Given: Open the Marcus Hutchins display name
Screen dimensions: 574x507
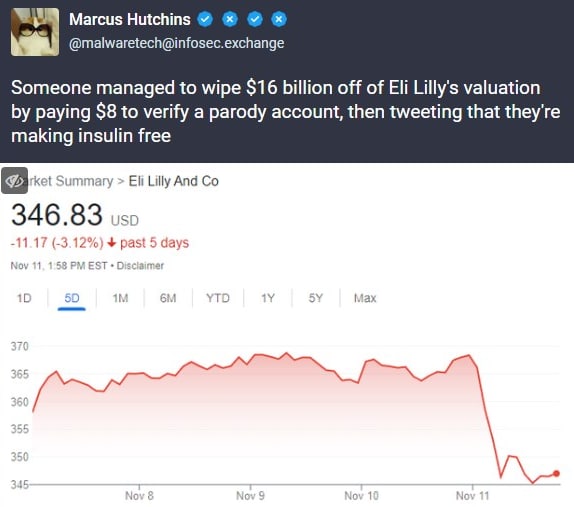Looking at the screenshot, I should [130, 19].
